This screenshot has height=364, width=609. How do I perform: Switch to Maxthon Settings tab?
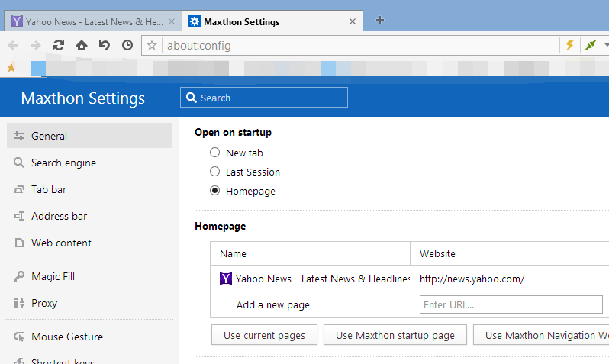[272, 21]
